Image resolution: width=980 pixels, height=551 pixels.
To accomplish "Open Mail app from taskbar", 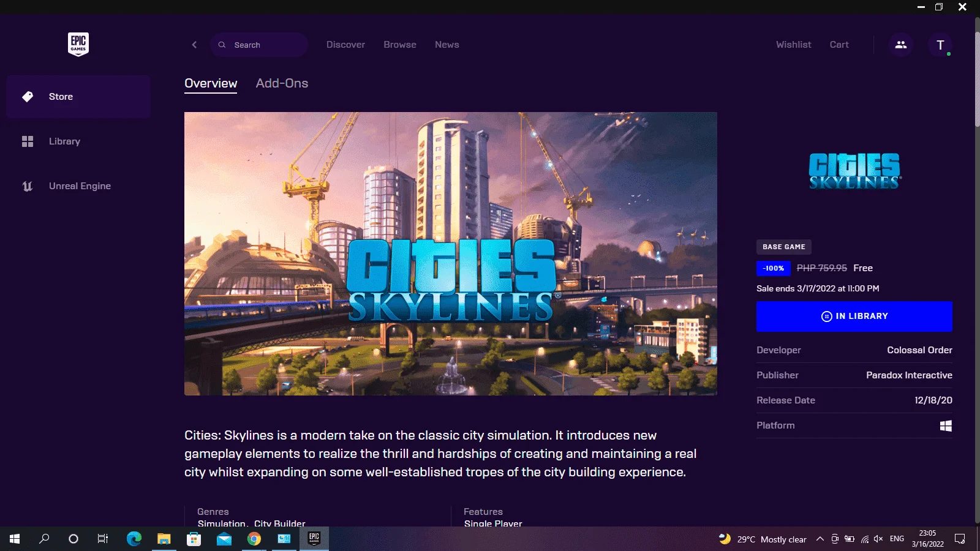I will (224, 539).
